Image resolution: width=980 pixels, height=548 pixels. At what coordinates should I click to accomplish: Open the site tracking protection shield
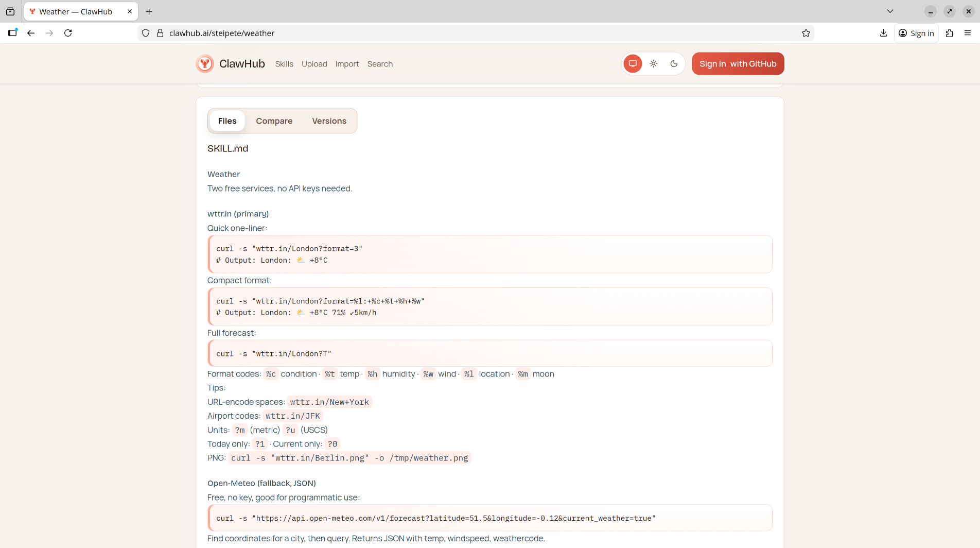pos(146,33)
